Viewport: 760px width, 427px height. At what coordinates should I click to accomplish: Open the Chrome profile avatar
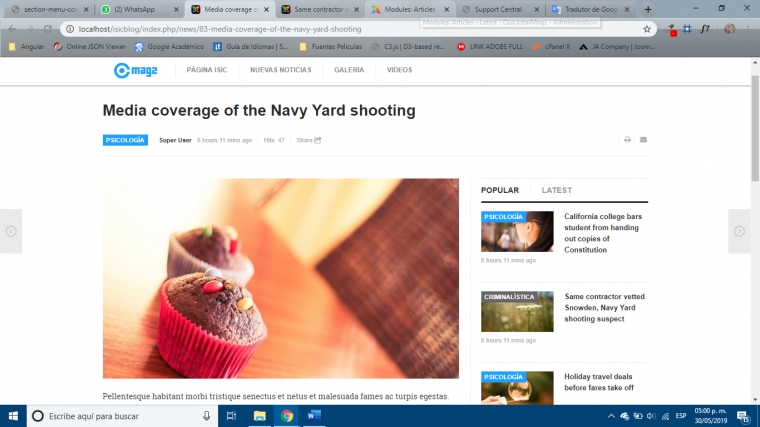[729, 29]
